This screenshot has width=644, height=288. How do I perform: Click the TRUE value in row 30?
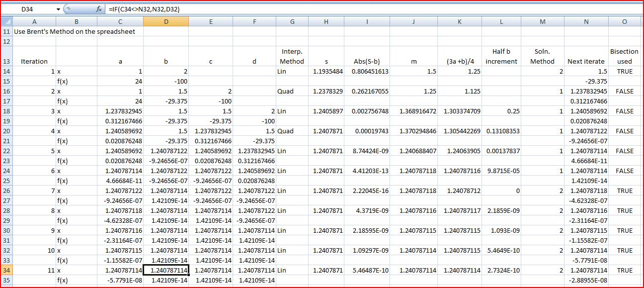click(624, 230)
